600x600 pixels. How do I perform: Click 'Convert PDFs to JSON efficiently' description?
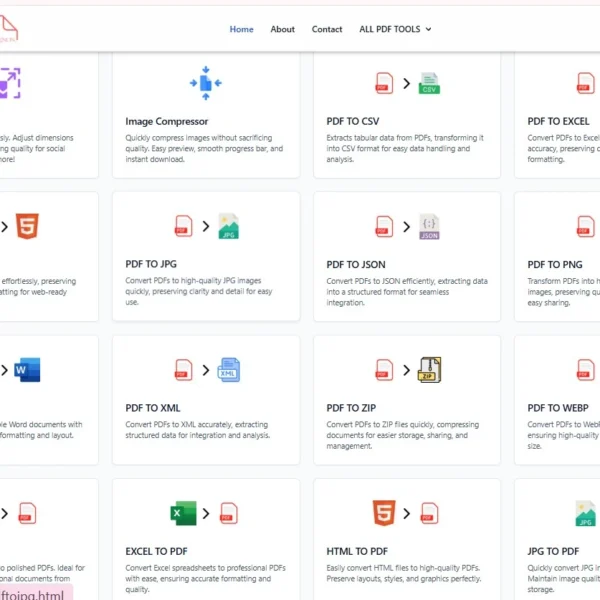coord(407,292)
